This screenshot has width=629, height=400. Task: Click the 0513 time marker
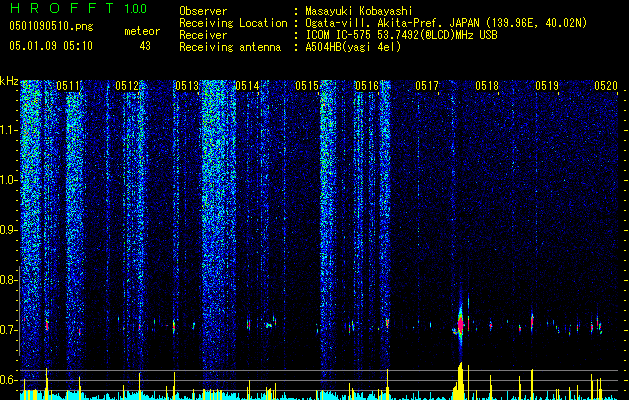point(187,86)
